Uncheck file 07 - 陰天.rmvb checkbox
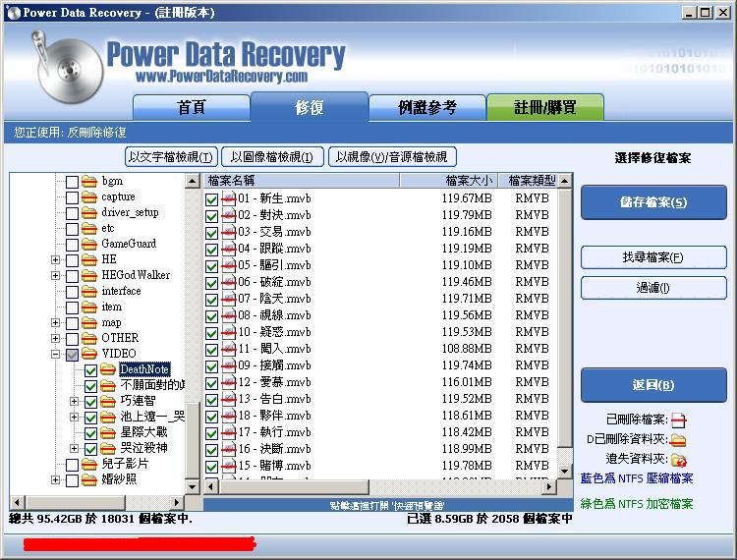This screenshot has height=560, width=737. (x=211, y=301)
